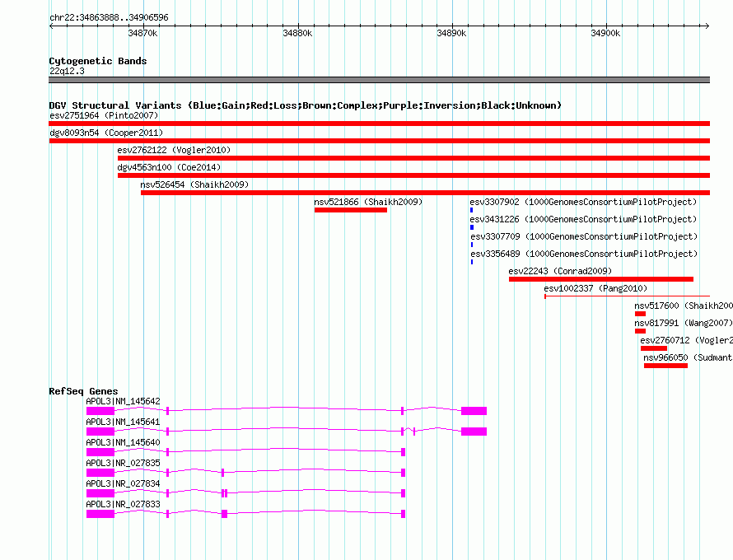Viewport: 733px width, 560px height.
Task: Select the RefSeq Genes track title
Action: [x=83, y=391]
